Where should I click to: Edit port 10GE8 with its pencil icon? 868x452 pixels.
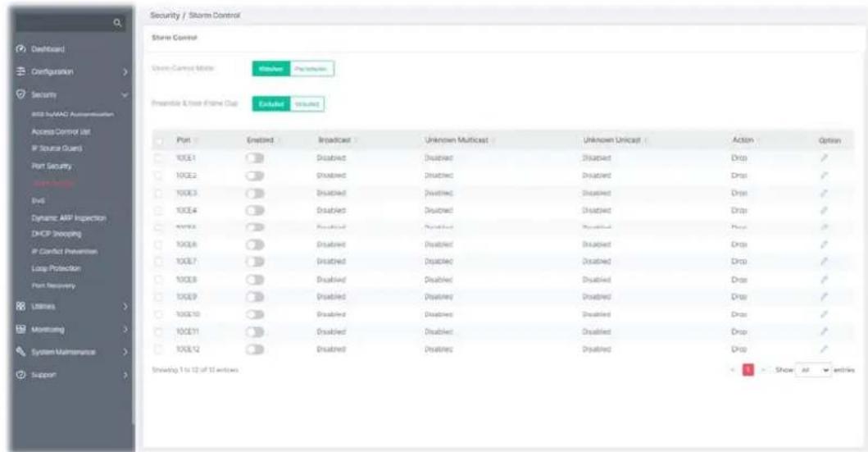click(x=824, y=279)
